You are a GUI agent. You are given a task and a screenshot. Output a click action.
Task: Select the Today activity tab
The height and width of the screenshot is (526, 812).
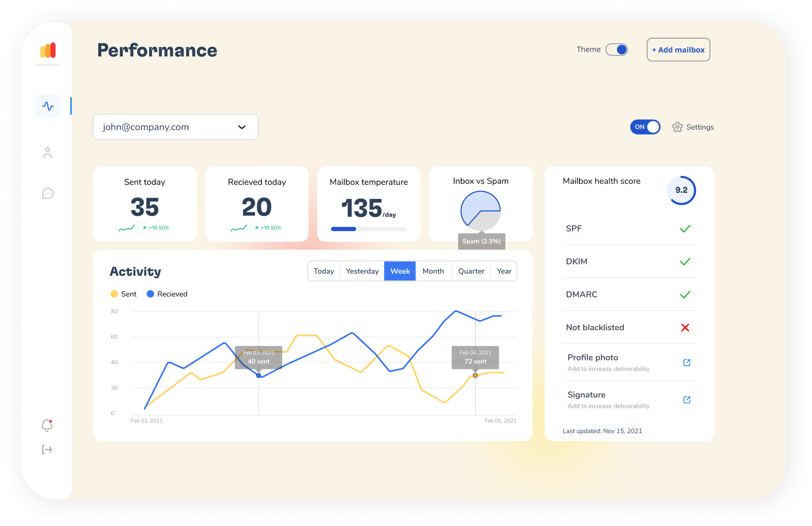(324, 271)
